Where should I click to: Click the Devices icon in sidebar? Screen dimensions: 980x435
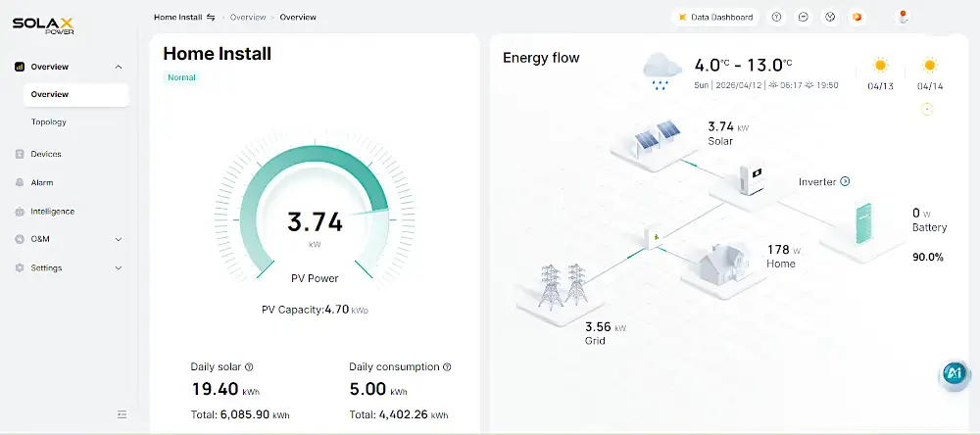(19, 154)
